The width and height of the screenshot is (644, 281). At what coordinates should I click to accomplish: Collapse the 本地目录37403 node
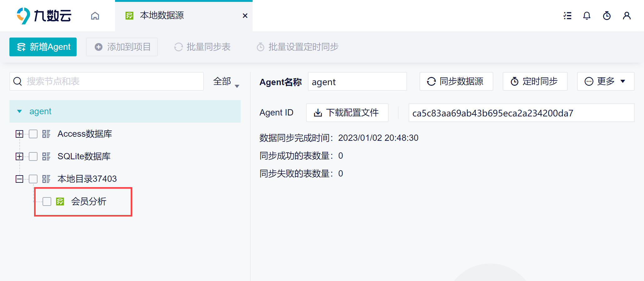click(19, 179)
